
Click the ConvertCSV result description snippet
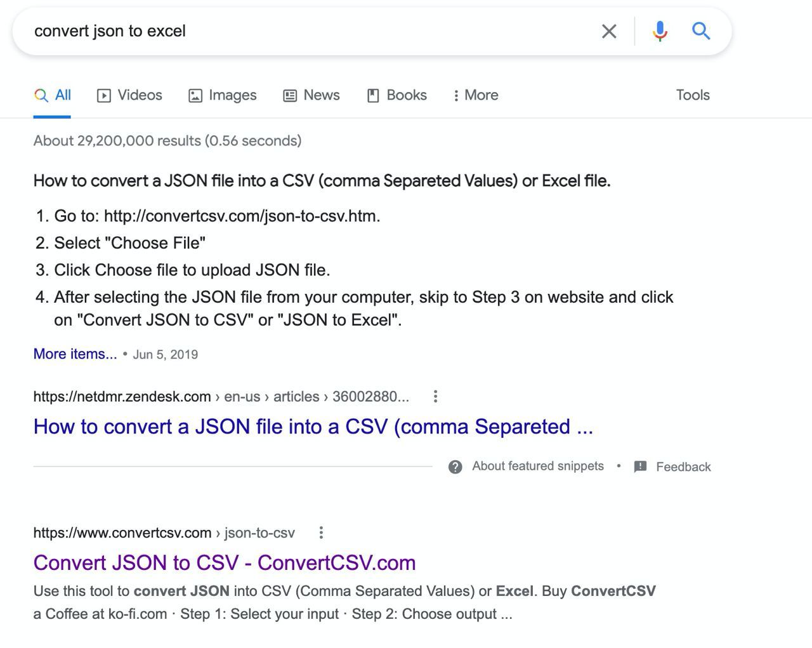pos(344,603)
